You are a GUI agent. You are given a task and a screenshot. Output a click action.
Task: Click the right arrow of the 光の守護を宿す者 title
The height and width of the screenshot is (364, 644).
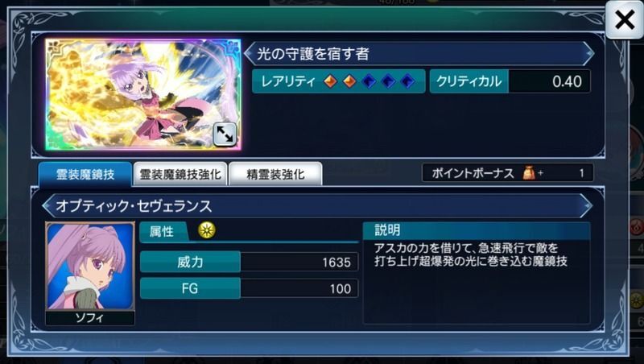coord(589,53)
